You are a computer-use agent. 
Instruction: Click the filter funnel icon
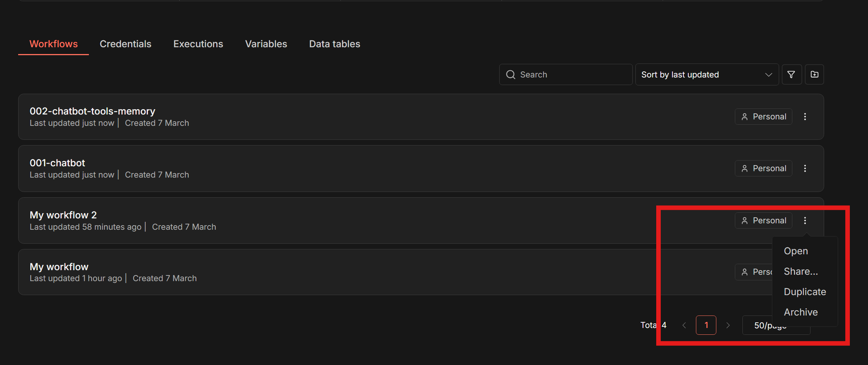pos(791,74)
